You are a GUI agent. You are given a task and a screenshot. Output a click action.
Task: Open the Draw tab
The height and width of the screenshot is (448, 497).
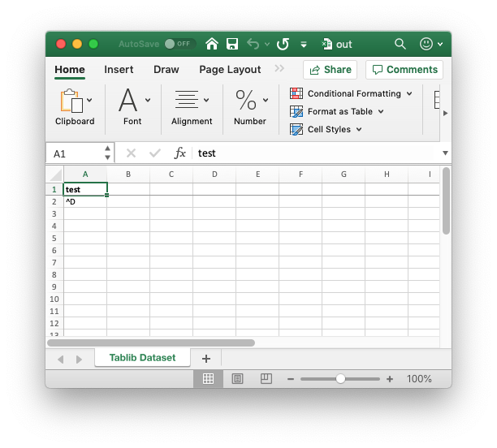[x=166, y=69]
